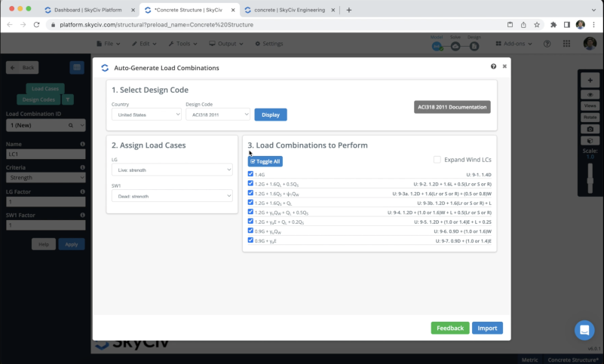604x364 pixels.
Task: Click the Design stage icon in workflow
Action: pos(474,46)
